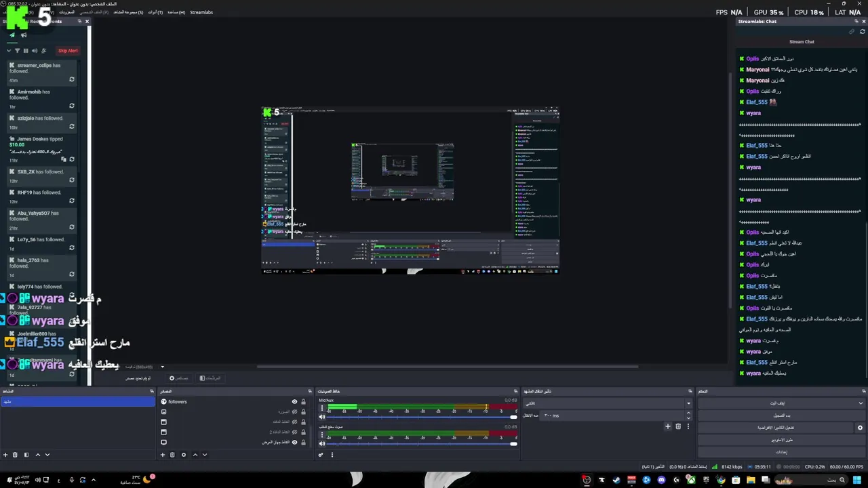The image size is (868, 488).
Task: Toggle lock on the last source row
Action: [303, 442]
